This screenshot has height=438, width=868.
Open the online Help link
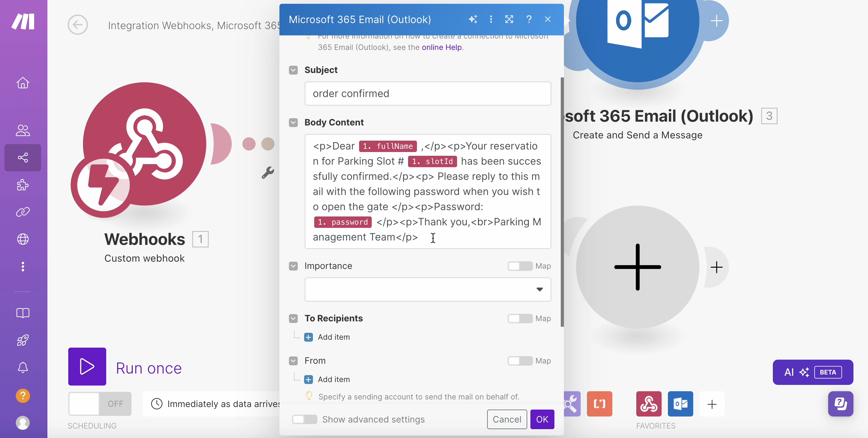(442, 47)
